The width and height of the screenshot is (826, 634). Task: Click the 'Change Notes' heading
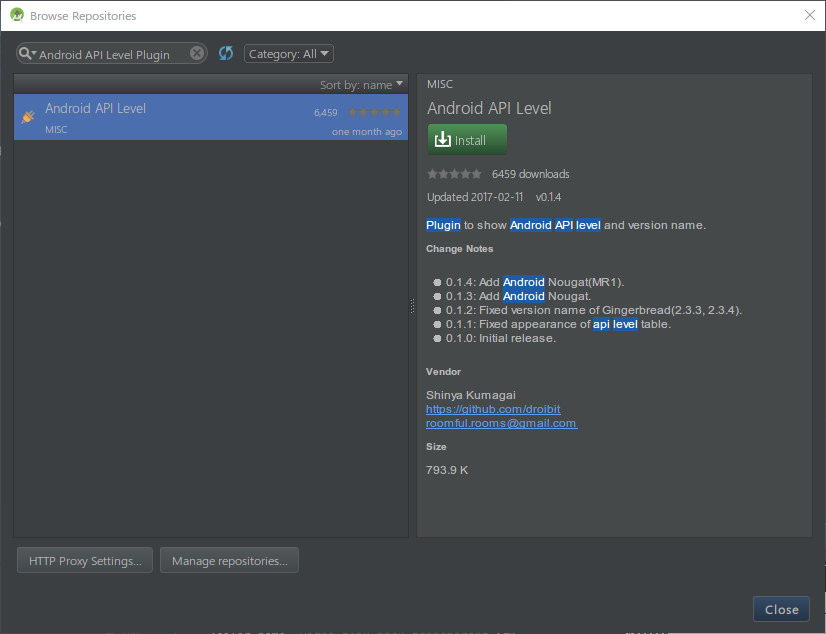459,249
